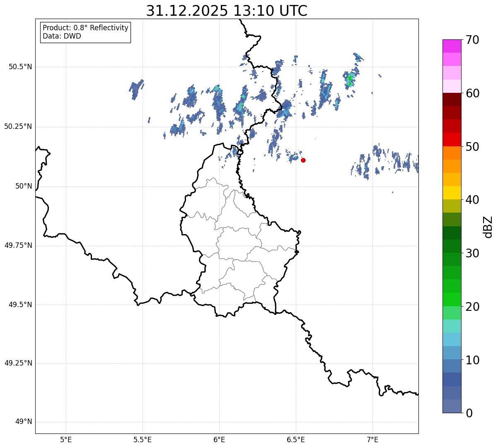Click the 49.5°N latitude label

pos(20,305)
